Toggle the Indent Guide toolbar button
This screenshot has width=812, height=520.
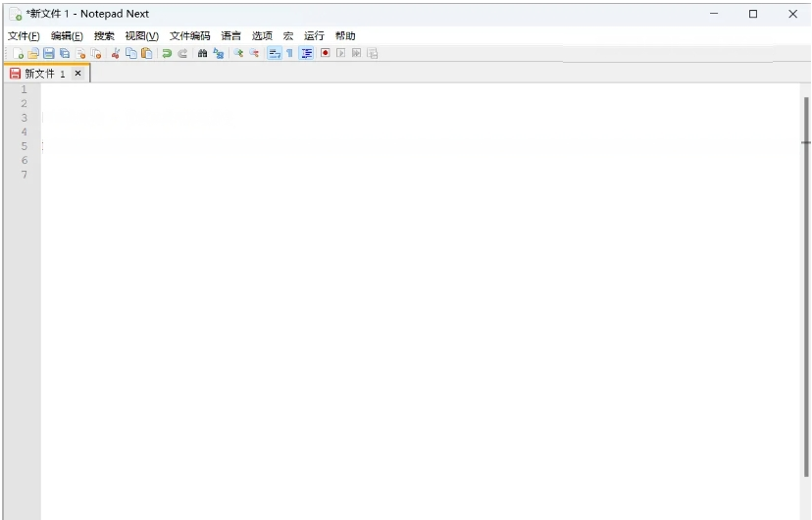(307, 53)
